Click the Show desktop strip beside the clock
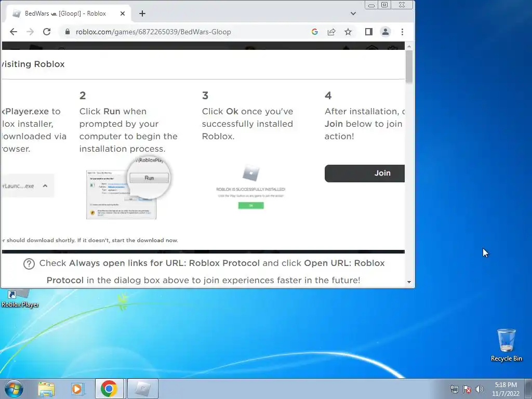 528,389
